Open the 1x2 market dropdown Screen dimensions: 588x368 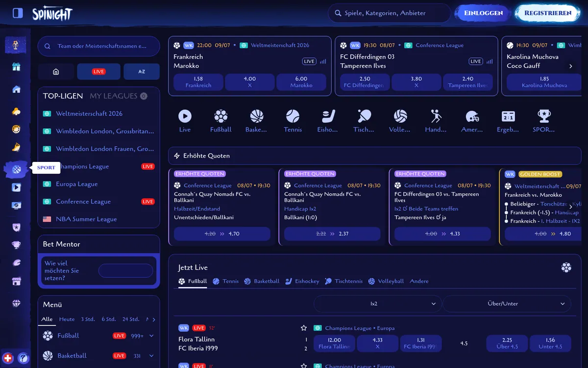pos(377,304)
